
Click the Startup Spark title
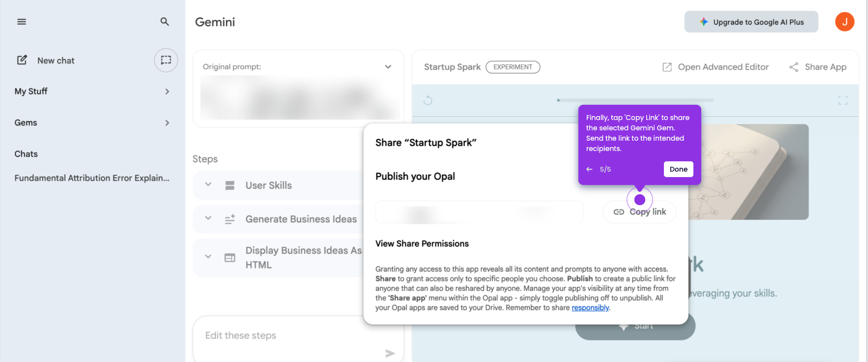point(452,67)
